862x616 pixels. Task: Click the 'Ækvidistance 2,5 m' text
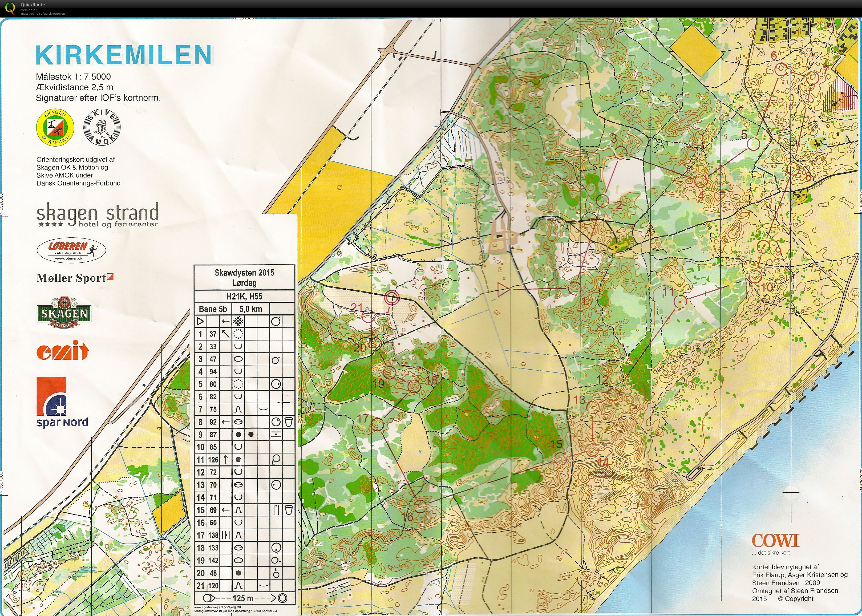click(x=74, y=87)
